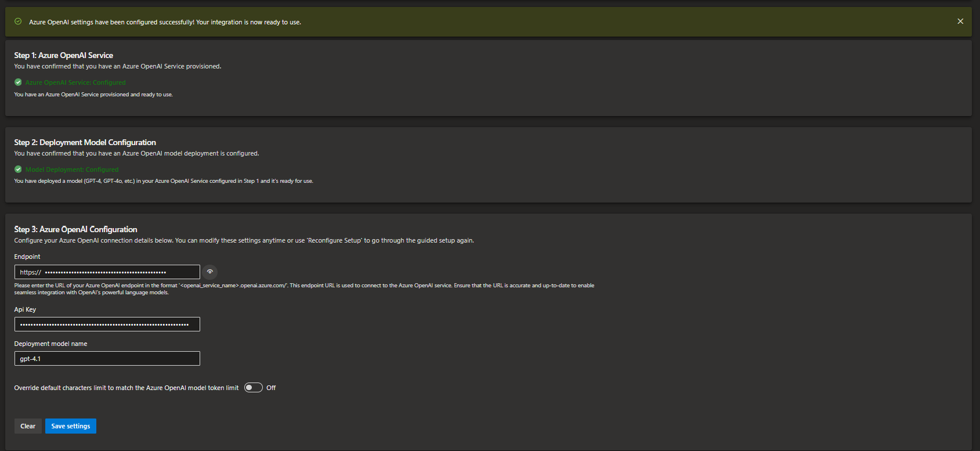The height and width of the screenshot is (451, 980).
Task: Click green check beside Azure OpenAI Service status
Action: (x=18, y=82)
